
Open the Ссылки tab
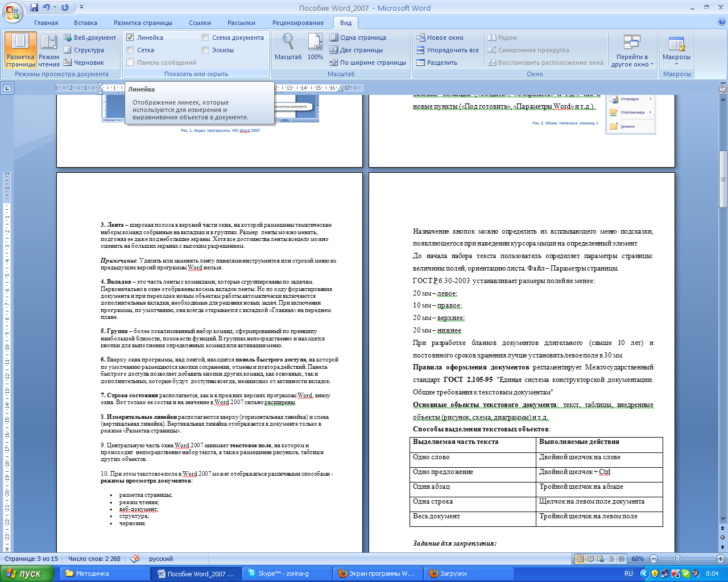(200, 23)
